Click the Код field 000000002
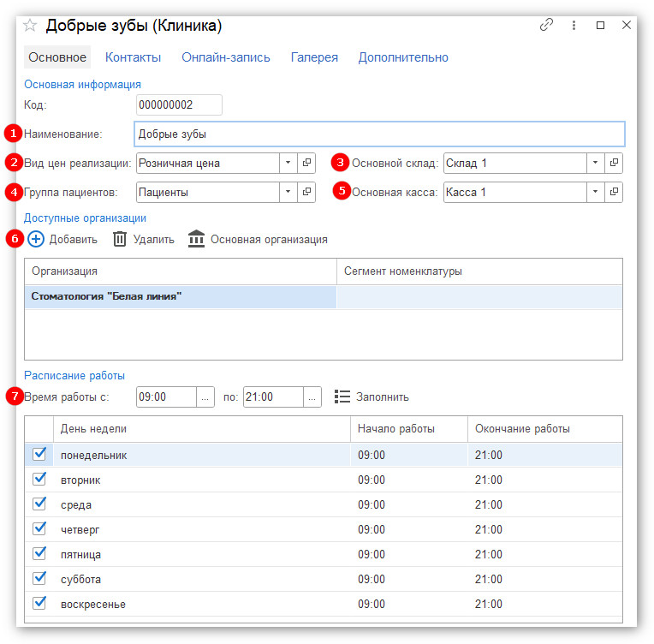Image resolution: width=654 pixels, height=644 pixels. point(179,104)
